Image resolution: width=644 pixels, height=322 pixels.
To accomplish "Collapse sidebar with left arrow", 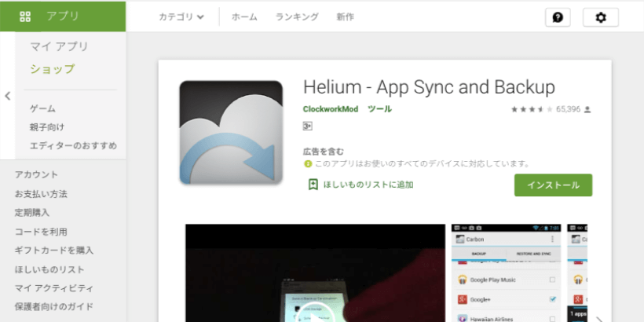I will (7, 96).
